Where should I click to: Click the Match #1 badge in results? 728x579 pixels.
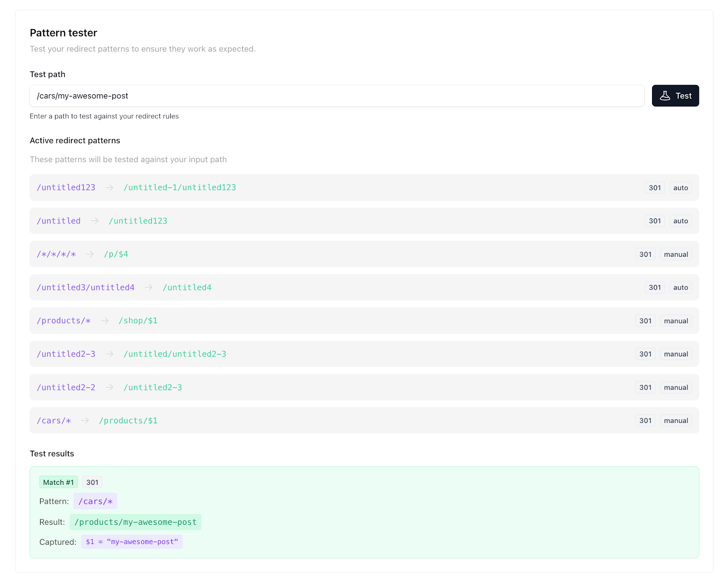[x=58, y=482]
